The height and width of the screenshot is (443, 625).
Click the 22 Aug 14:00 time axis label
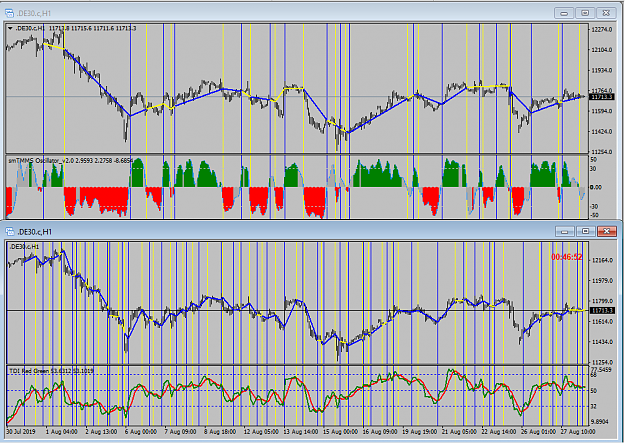499,432
